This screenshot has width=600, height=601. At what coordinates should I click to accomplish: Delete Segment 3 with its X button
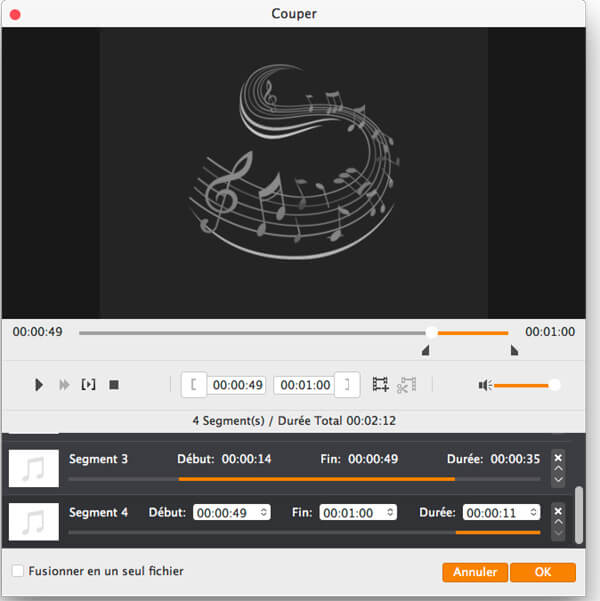click(558, 456)
